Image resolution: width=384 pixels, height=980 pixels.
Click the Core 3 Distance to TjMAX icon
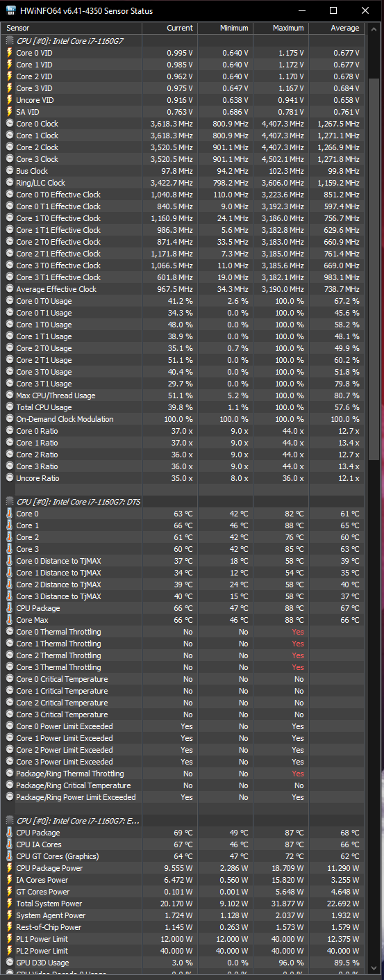coord(10,596)
